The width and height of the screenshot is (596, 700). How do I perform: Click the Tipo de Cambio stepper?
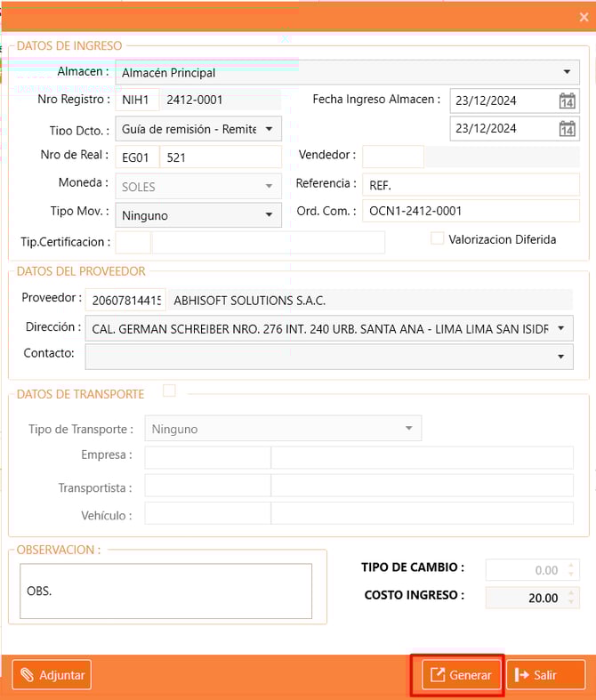point(571,569)
